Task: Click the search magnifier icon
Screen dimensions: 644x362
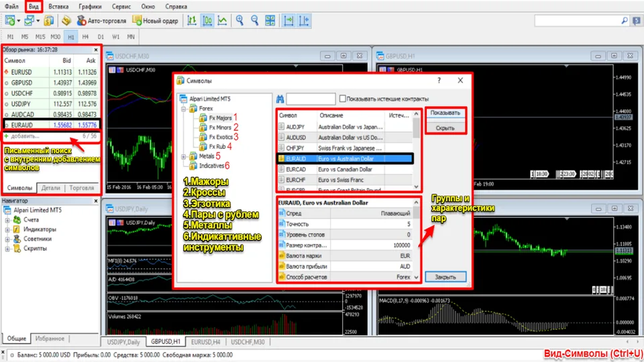Action: click(625, 21)
